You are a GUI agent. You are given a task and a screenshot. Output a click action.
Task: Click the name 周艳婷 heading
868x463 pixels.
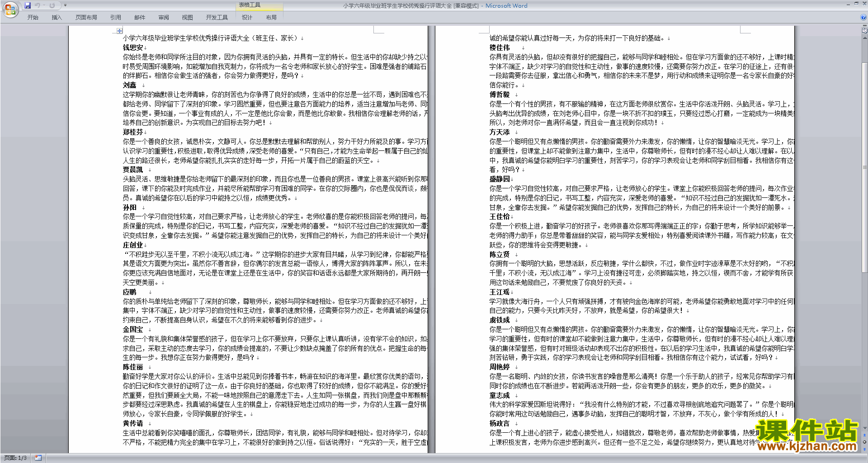tap(500, 367)
